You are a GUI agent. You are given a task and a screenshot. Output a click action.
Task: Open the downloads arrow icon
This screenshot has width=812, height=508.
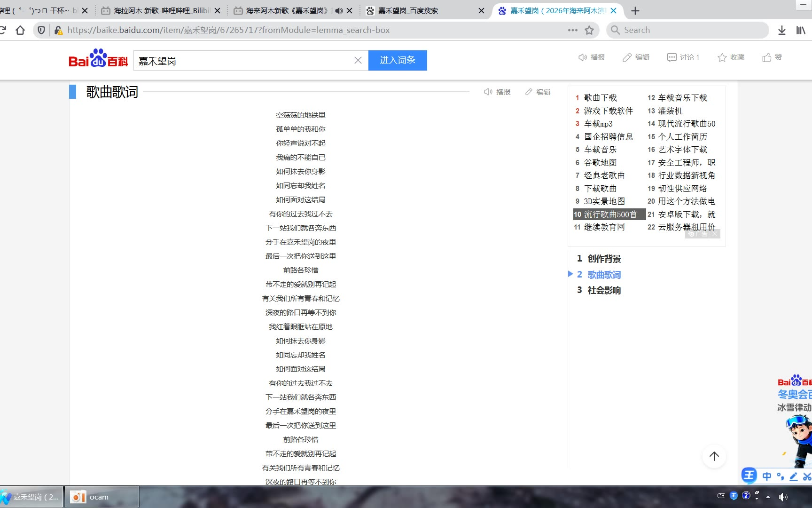coord(781,30)
